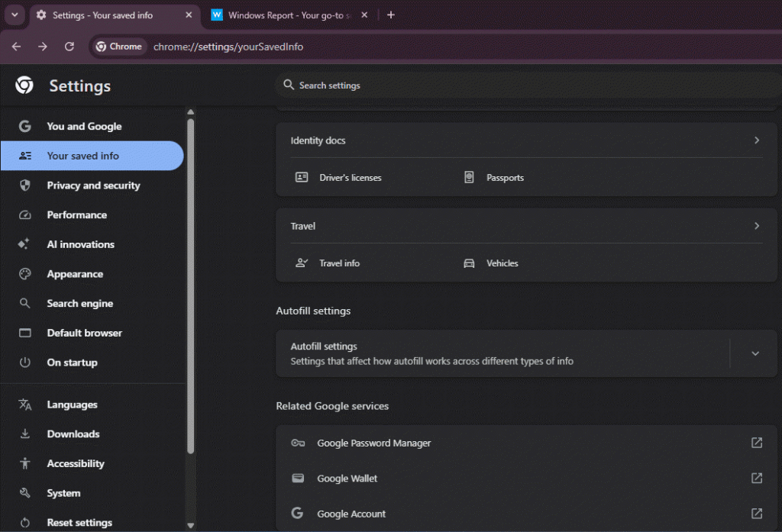Image resolution: width=782 pixels, height=532 pixels.
Task: Open Identity docs with its chevron
Action: click(x=757, y=140)
